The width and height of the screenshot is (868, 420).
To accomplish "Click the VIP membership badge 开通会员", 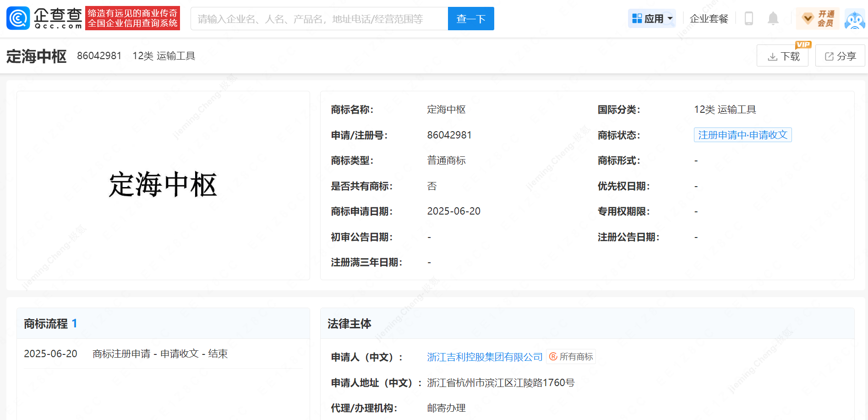I will coord(818,18).
